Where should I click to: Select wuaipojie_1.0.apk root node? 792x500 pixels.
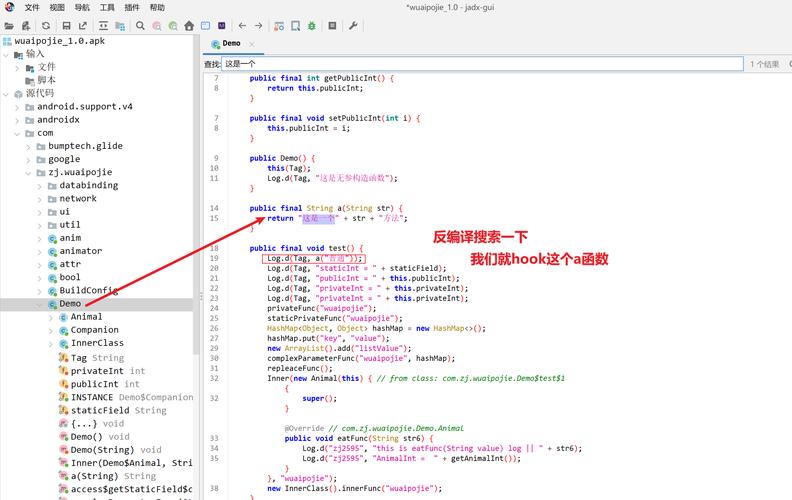(60, 41)
